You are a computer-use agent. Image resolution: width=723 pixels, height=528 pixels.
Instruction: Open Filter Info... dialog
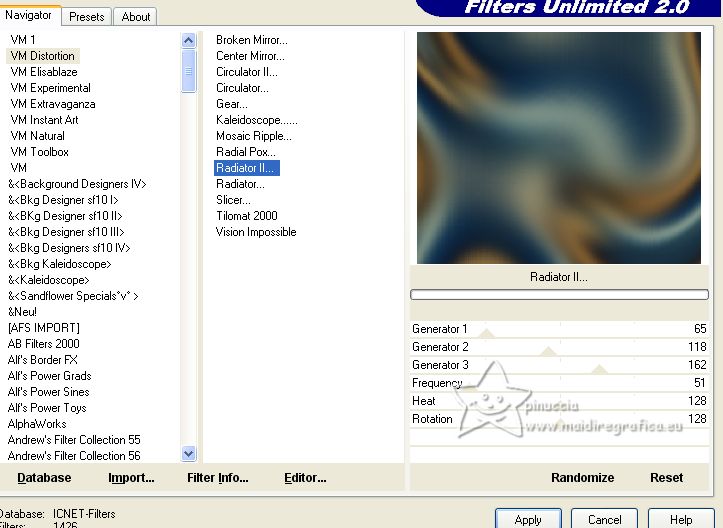218,478
